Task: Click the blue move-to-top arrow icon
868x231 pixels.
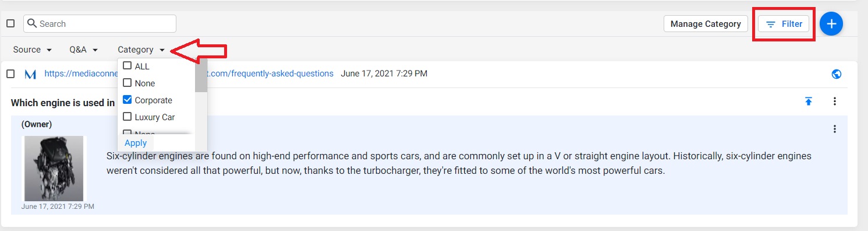Action: pos(808,101)
